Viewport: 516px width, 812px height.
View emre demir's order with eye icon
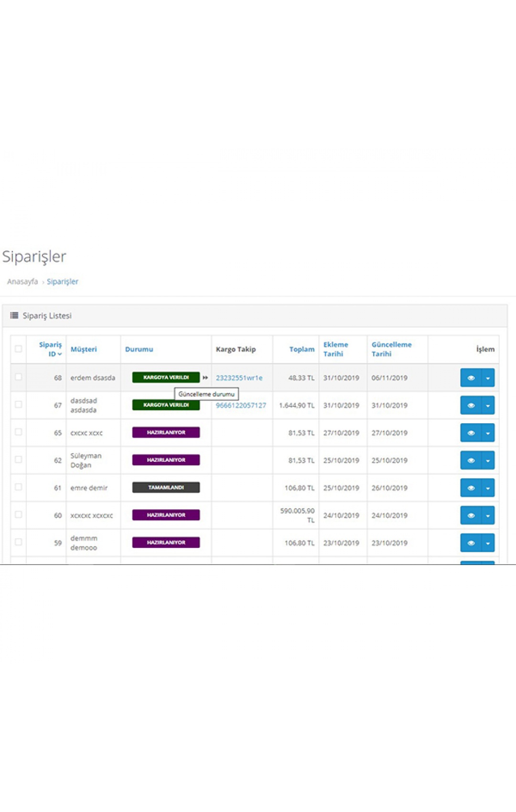(471, 488)
